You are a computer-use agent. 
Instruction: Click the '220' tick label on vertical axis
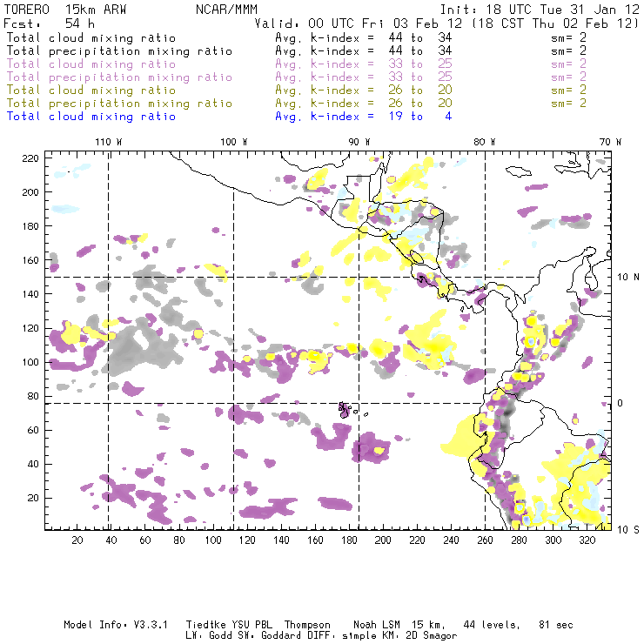[30, 158]
